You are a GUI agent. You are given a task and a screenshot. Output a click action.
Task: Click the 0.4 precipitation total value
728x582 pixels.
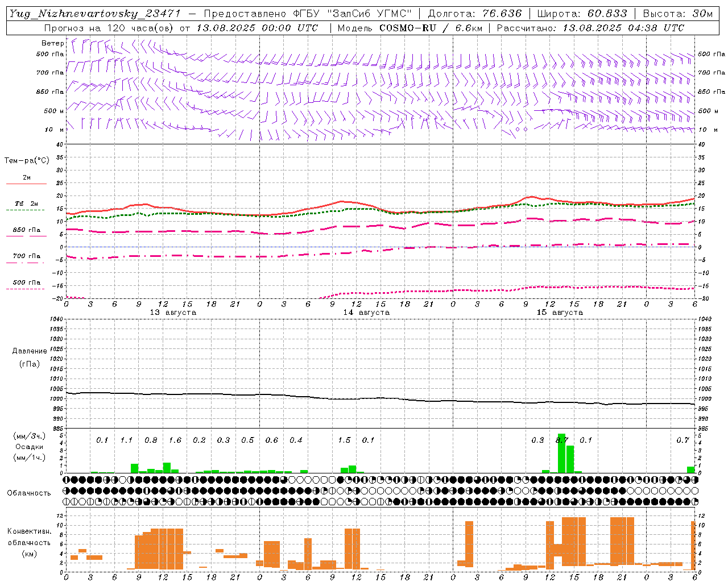296,440
